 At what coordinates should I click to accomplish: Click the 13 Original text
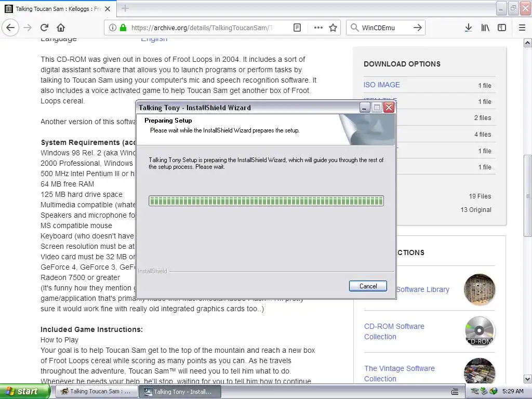tap(476, 210)
